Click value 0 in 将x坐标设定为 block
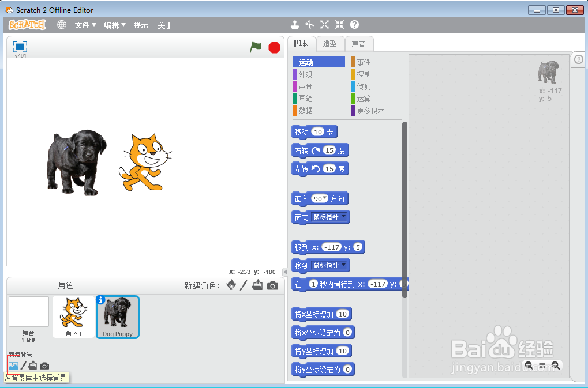This screenshot has width=588, height=388. click(x=347, y=332)
